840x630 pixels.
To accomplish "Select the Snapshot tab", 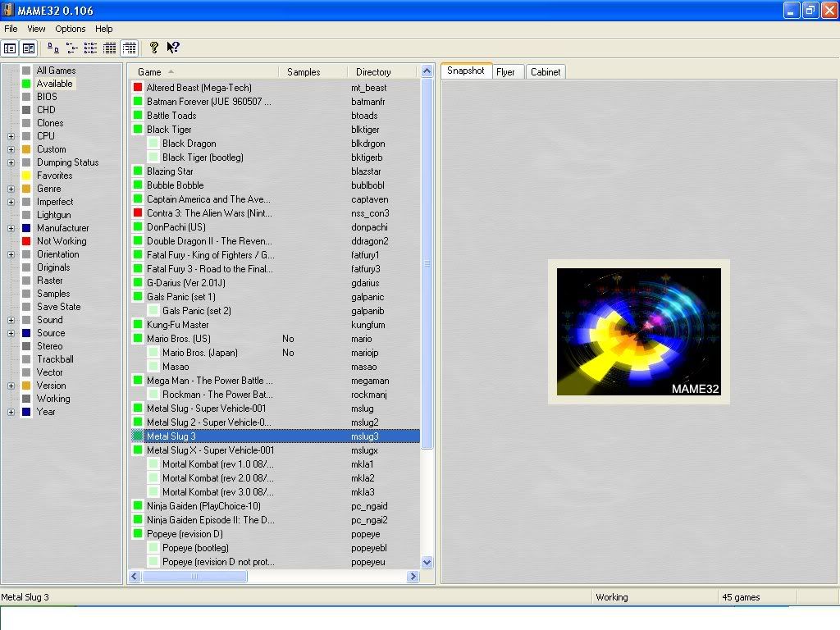I will pos(466,71).
